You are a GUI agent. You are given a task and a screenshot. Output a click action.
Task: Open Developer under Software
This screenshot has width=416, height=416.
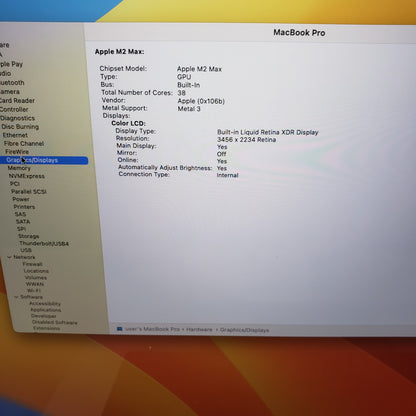coord(44,316)
